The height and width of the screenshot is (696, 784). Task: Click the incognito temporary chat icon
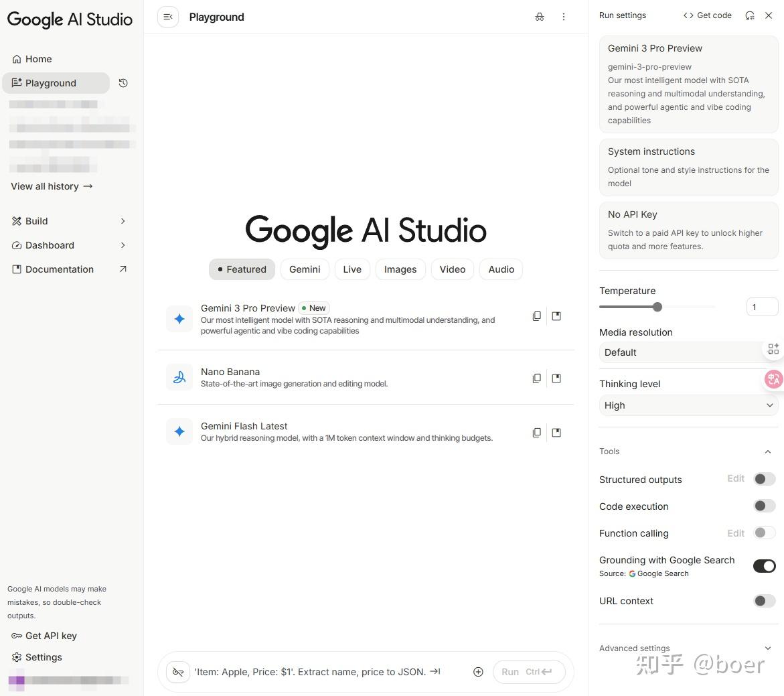[540, 17]
